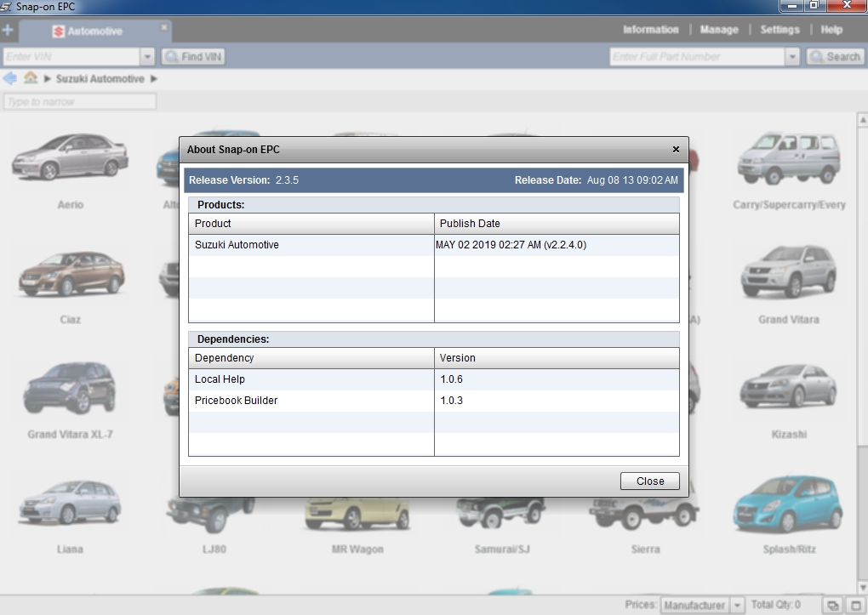Open the Prices Manufacturer dropdown
Screen dimensions: 868x615
pyautogui.click(x=702, y=605)
